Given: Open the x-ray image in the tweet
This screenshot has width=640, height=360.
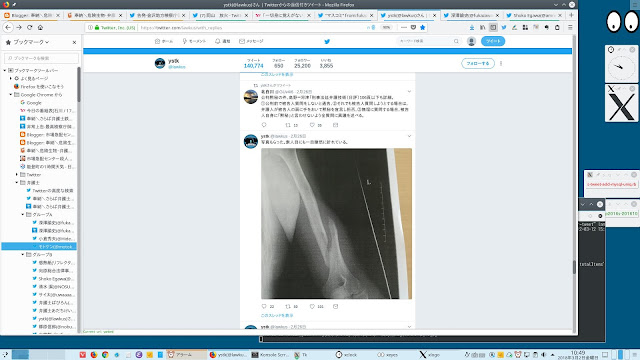Looking at the screenshot, I should [x=336, y=224].
